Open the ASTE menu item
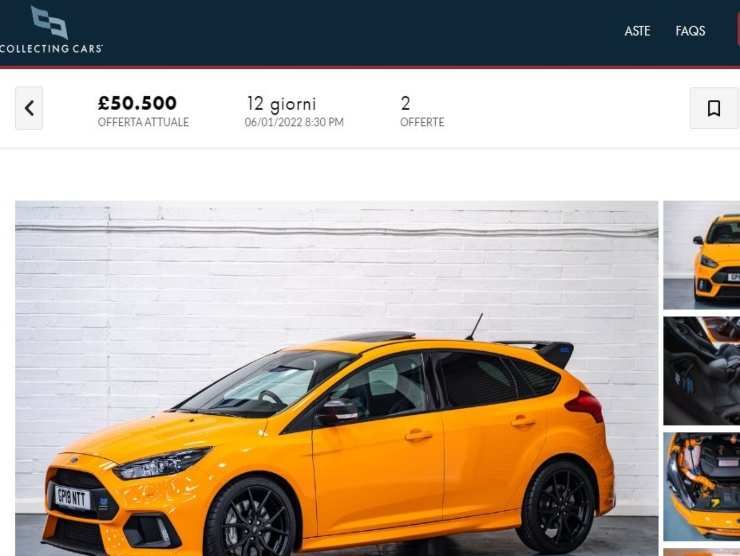The width and height of the screenshot is (740, 556). tap(637, 31)
